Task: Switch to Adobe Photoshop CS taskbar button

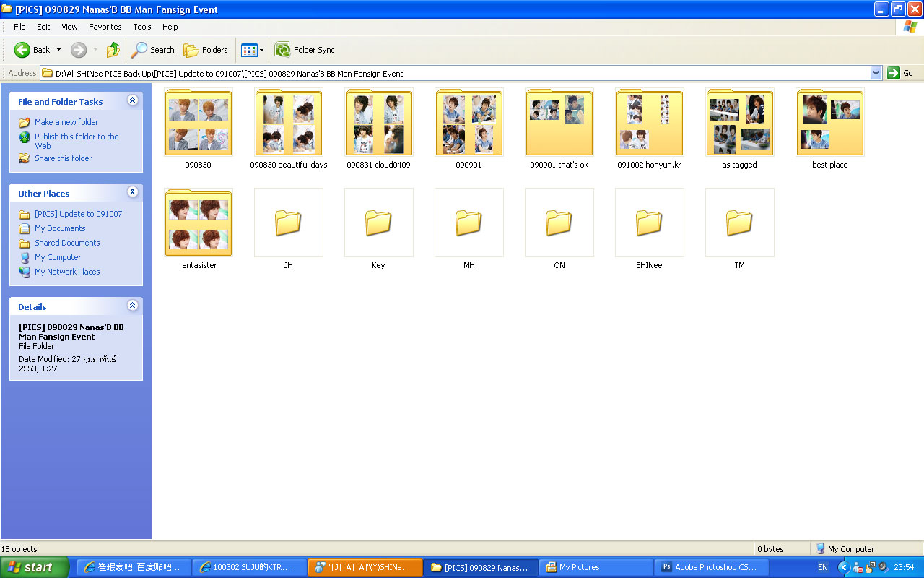Action: click(711, 567)
